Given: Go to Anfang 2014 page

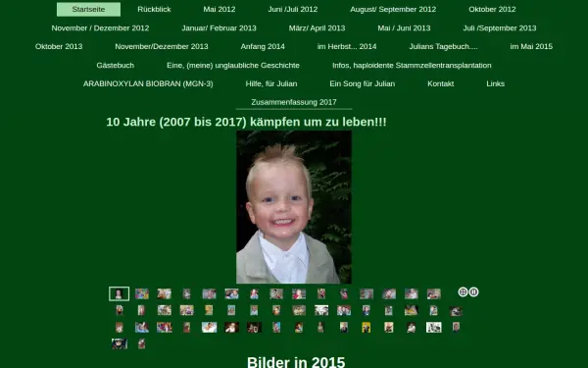Looking at the screenshot, I should click(x=263, y=46).
